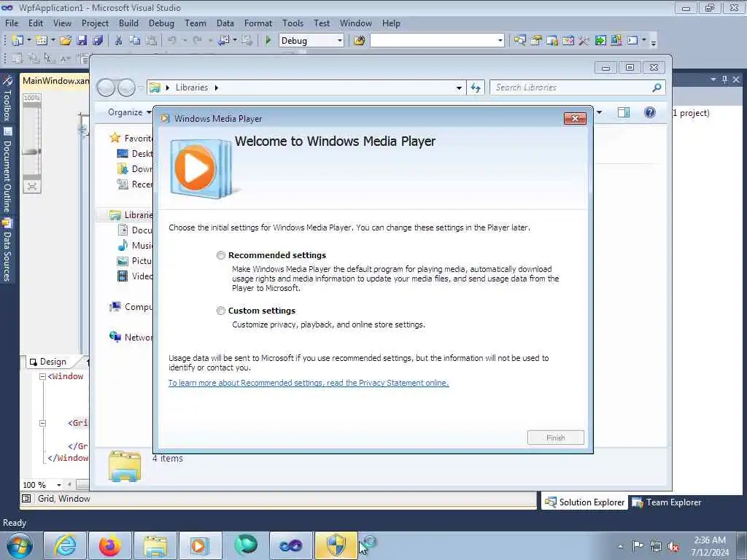Show hidden icons in the system tray
This screenshot has height=560, width=747.
pyautogui.click(x=620, y=546)
